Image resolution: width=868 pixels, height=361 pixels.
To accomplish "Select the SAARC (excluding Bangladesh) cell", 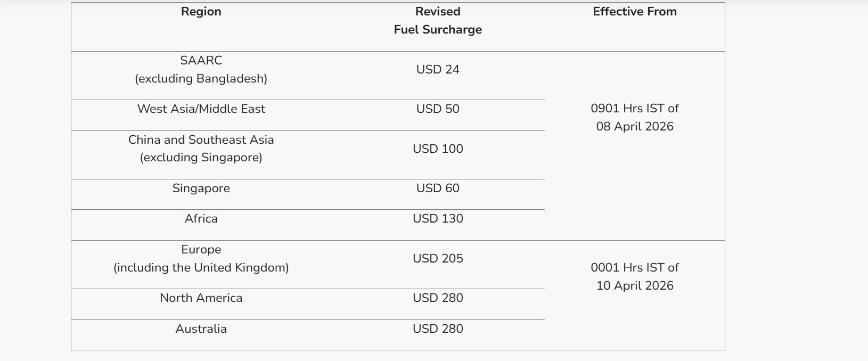I will pos(201,70).
